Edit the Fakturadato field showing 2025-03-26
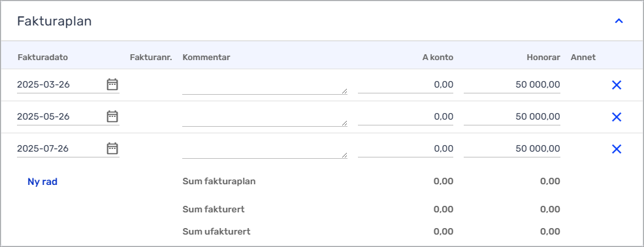Screen dimensions: 644x247 [61, 85]
